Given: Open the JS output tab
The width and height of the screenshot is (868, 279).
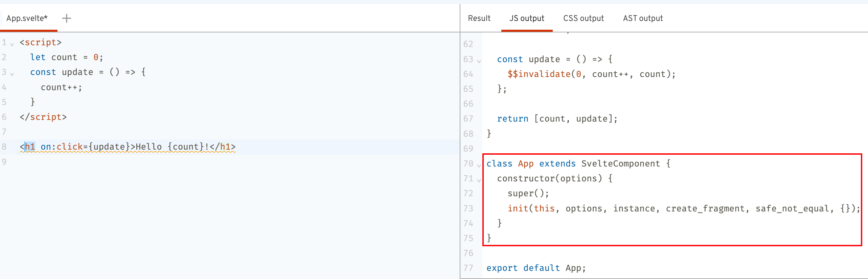Looking at the screenshot, I should [527, 18].
